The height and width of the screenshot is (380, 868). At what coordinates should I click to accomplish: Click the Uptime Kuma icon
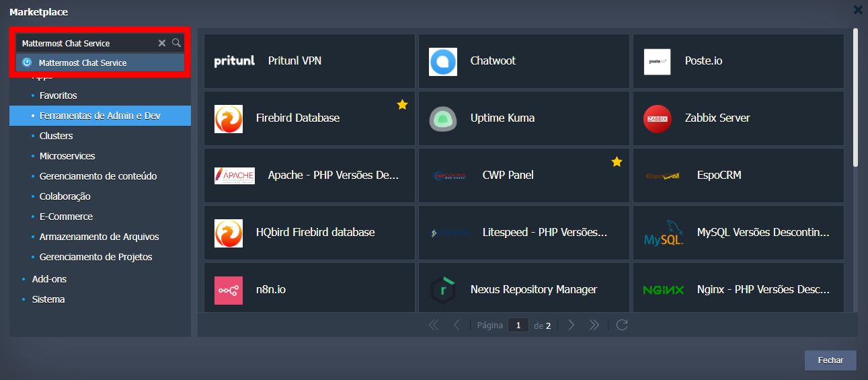click(x=443, y=119)
